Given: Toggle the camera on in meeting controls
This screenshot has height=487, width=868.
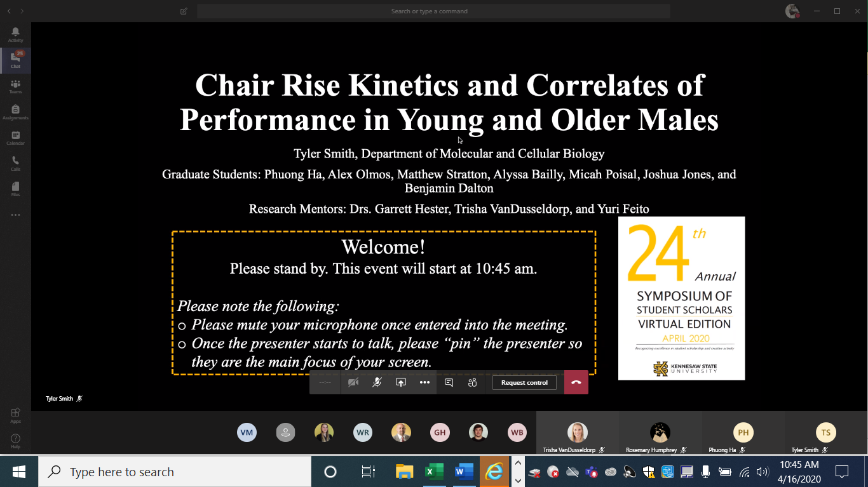Looking at the screenshot, I should (353, 382).
